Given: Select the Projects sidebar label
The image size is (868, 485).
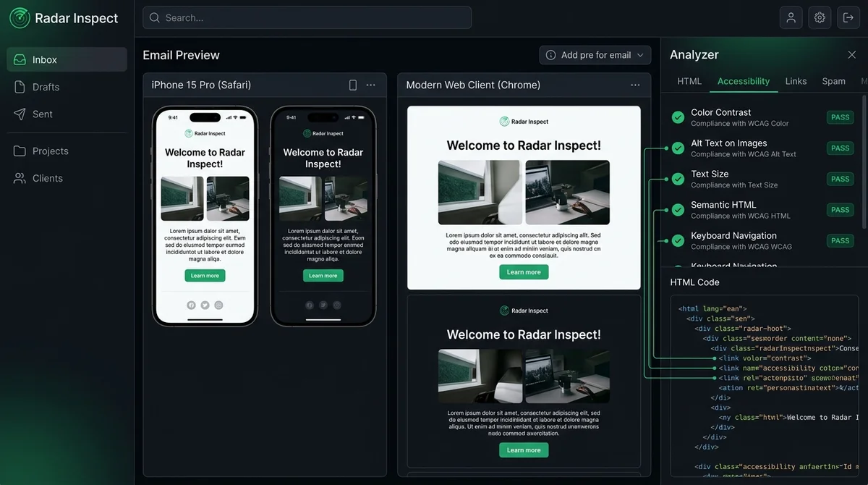Looking at the screenshot, I should [x=51, y=151].
